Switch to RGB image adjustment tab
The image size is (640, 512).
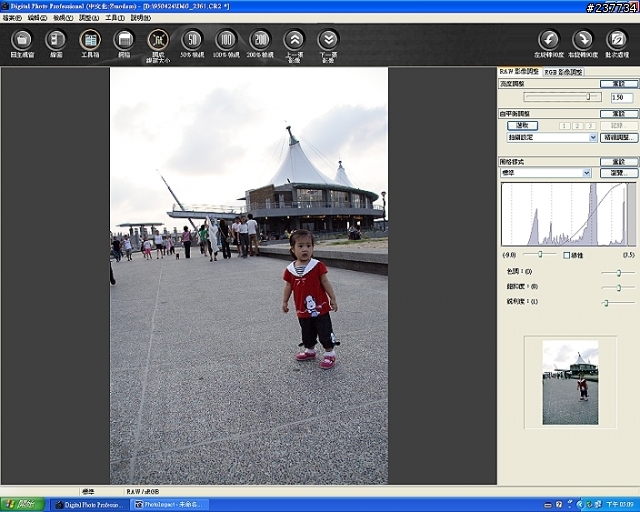[563, 72]
